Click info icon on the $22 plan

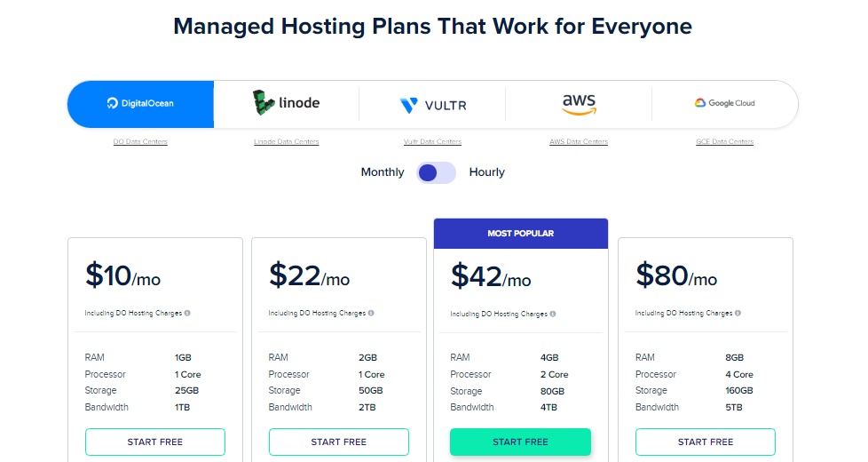pyautogui.click(x=371, y=313)
